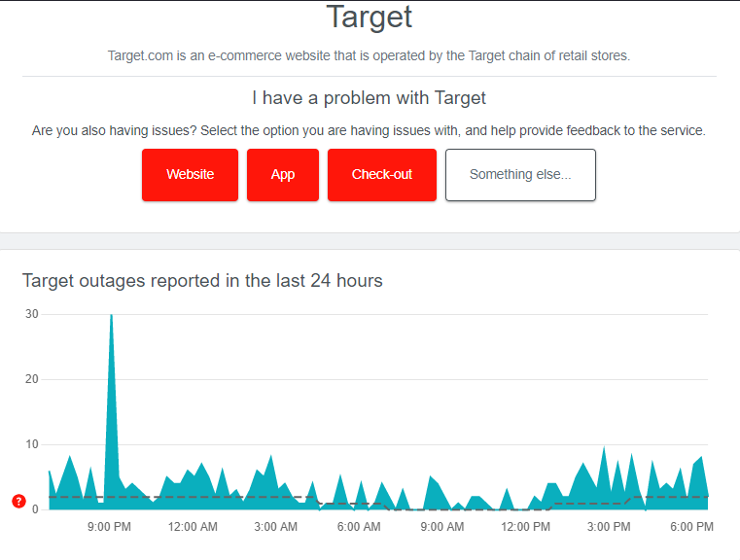Click the 9:00 PM axis label
Image resolution: width=740 pixels, height=560 pixels.
click(109, 527)
